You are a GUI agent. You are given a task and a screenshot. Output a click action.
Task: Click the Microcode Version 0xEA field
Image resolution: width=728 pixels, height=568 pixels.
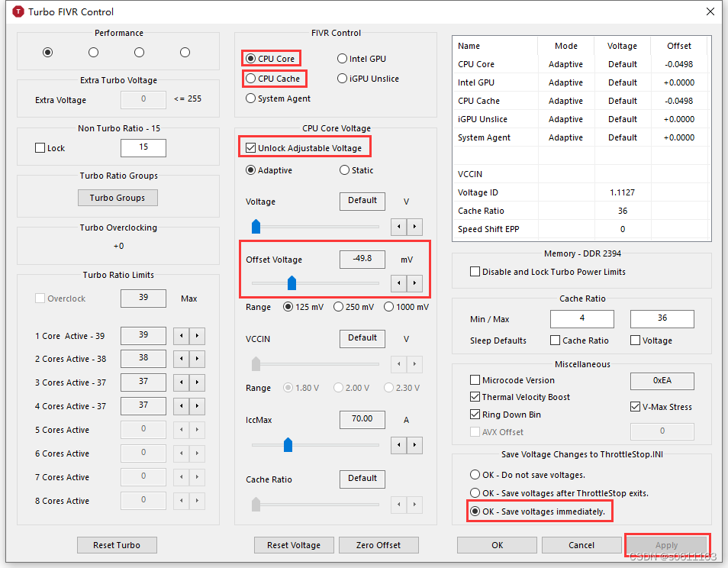pyautogui.click(x=662, y=381)
